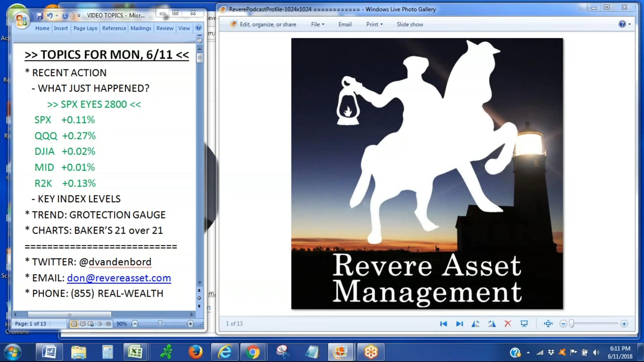Switch to Full Screen Reading view
The image size is (644, 362).
click(83, 324)
